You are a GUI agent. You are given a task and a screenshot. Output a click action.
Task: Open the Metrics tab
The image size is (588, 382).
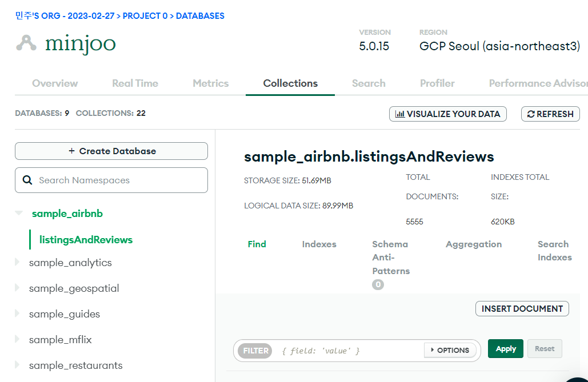pos(211,83)
